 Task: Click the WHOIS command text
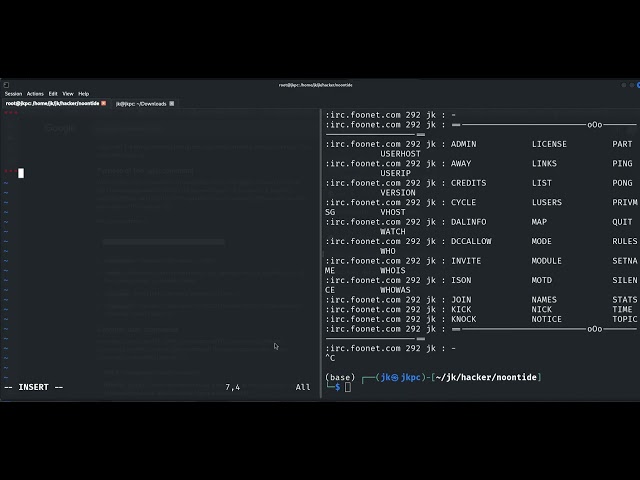point(393,271)
